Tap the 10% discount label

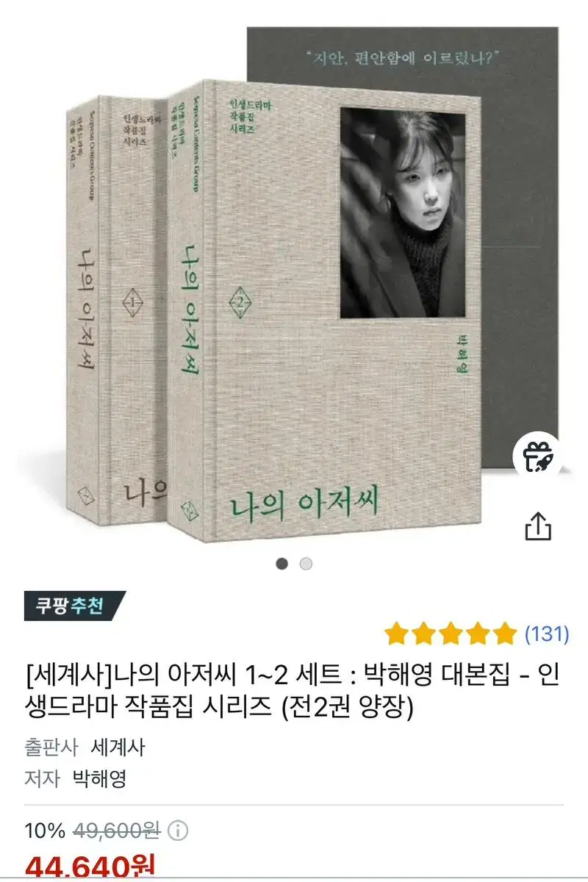(45, 831)
